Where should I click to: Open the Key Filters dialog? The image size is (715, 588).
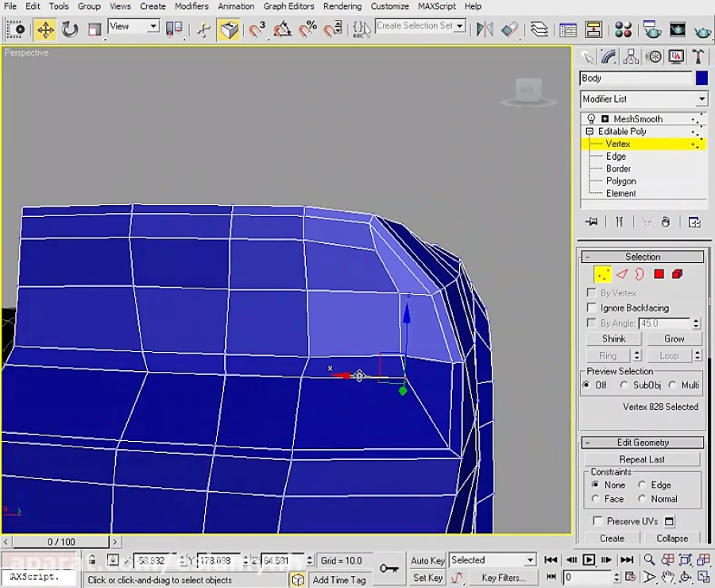click(x=504, y=578)
